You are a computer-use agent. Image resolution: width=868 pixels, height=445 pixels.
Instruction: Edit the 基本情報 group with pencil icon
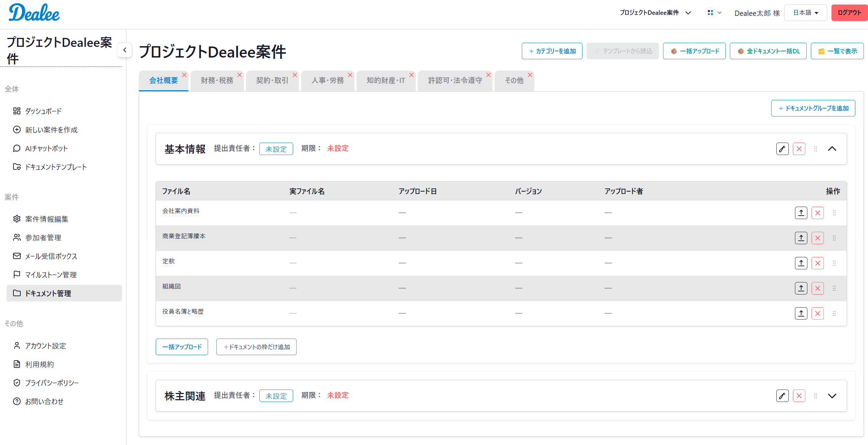[x=783, y=149]
